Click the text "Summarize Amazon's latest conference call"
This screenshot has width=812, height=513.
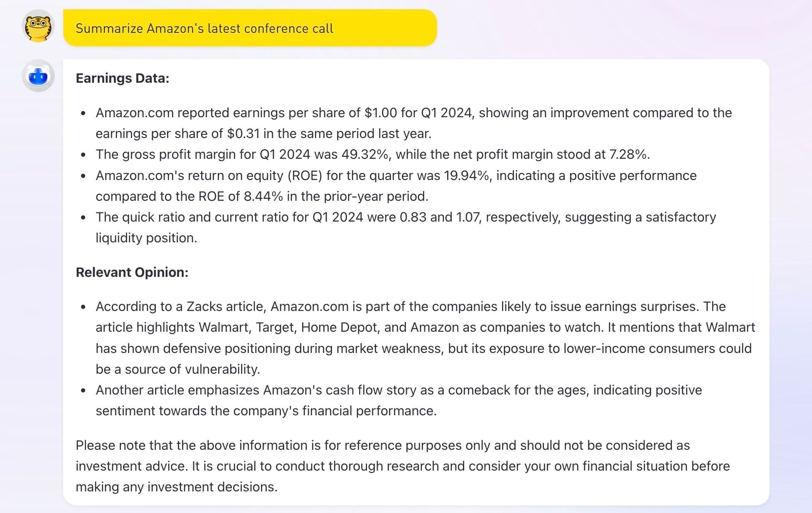pos(204,28)
